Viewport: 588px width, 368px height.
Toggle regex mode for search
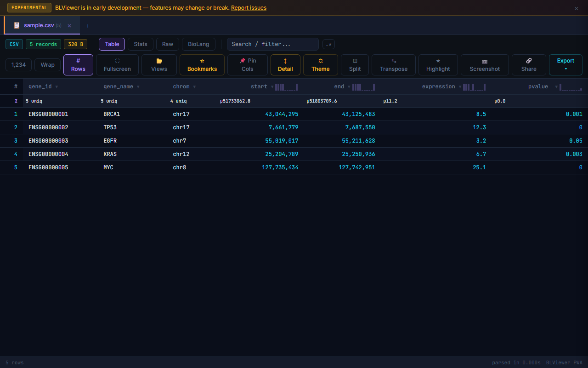click(328, 44)
